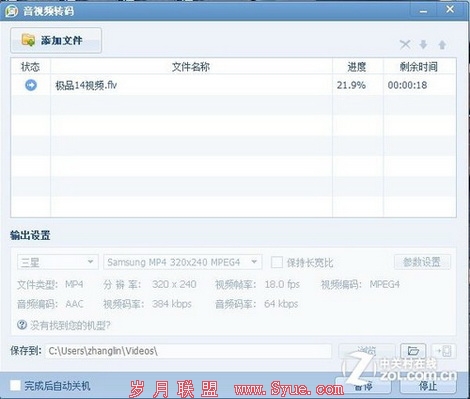Click the save path input field

tap(188, 351)
